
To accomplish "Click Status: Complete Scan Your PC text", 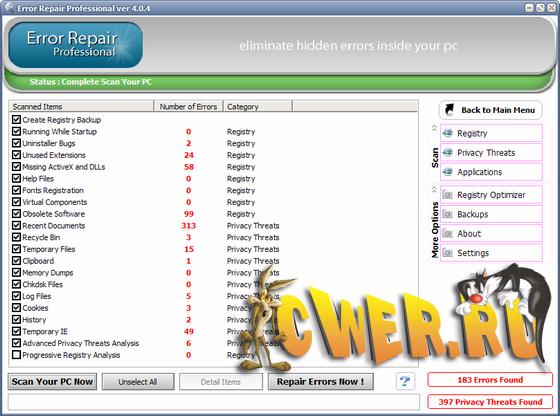I will (x=91, y=82).
